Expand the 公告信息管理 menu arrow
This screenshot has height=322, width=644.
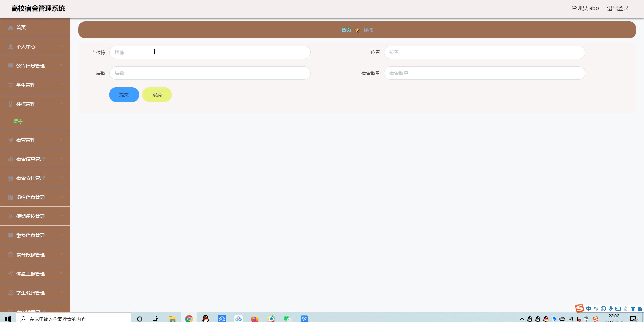[62, 65]
